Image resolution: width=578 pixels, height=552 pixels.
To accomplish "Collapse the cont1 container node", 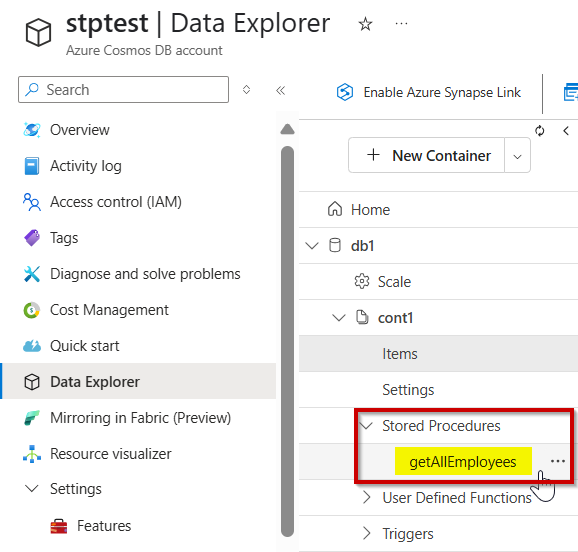I will 339,318.
